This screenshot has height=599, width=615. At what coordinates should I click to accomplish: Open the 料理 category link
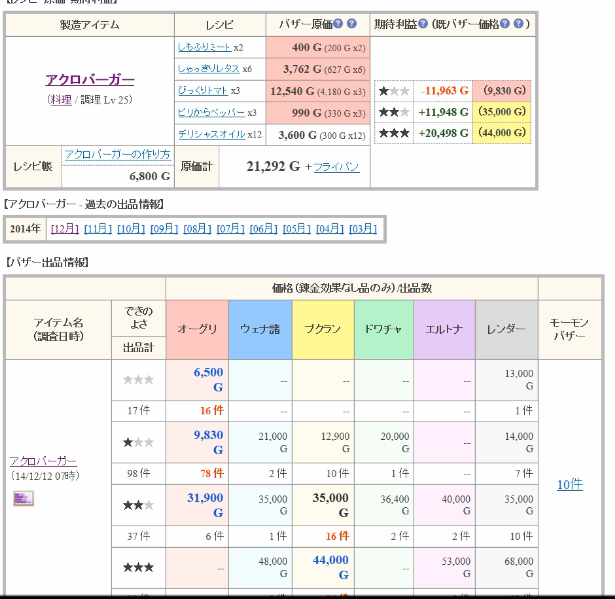(x=61, y=100)
